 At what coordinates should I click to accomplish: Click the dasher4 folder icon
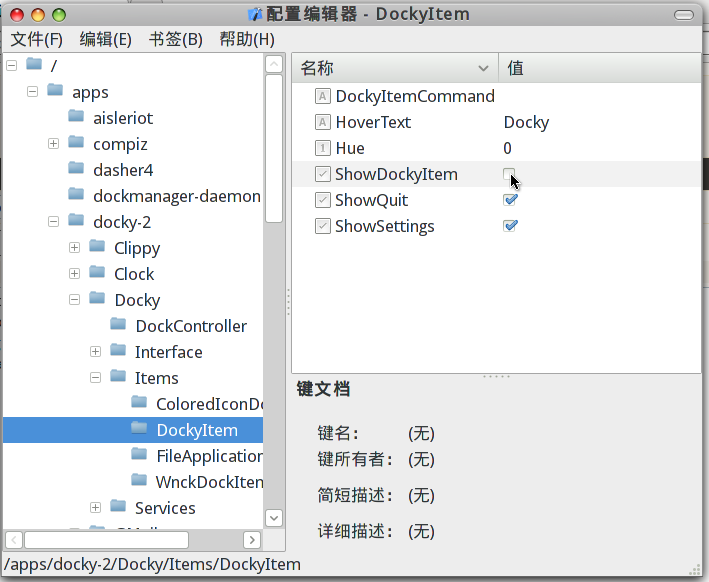[76, 168]
